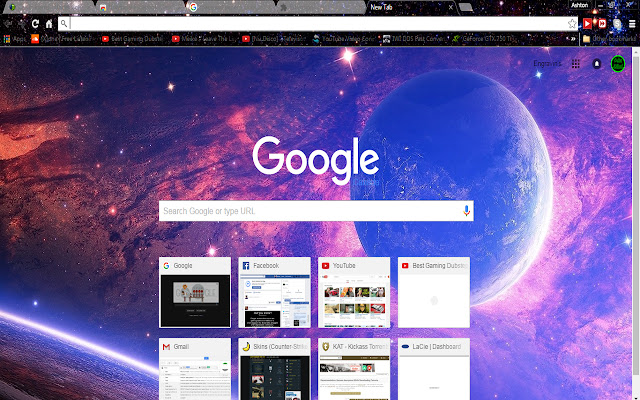Screen dimensions: 640x400
Task: Open the red play button extension
Action: click(587, 24)
